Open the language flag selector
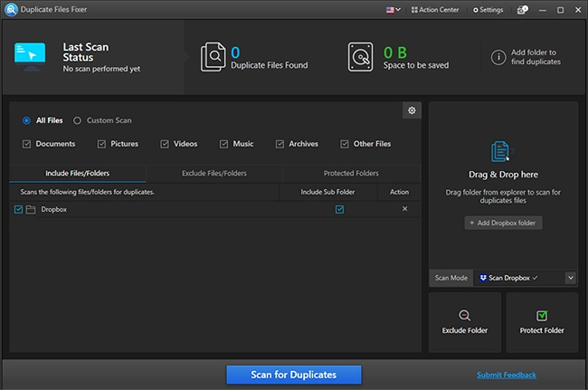Viewport: 588px width, 390px height. 394,10
